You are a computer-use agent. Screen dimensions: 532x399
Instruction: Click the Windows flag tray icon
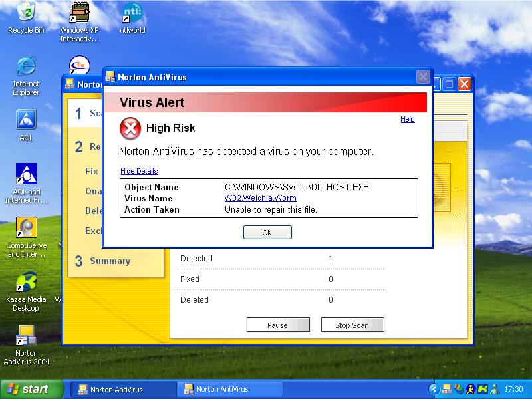459,389
